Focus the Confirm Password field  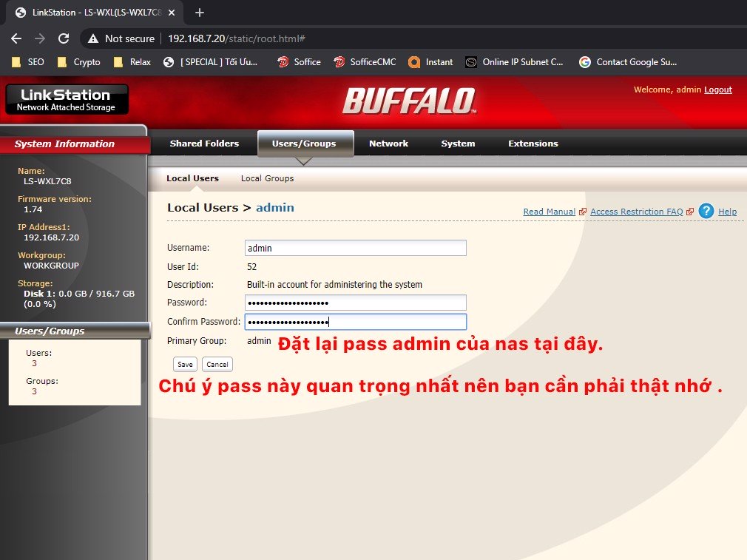pyautogui.click(x=356, y=322)
